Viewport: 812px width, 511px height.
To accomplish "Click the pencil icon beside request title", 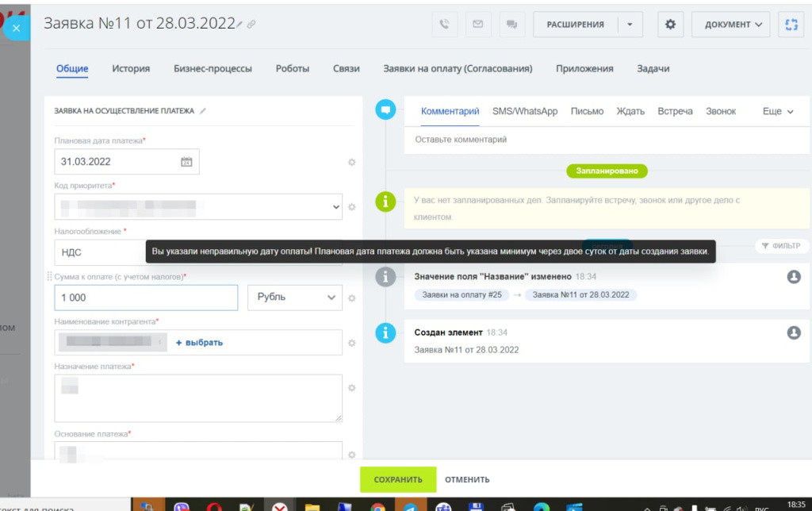I will tap(240, 25).
